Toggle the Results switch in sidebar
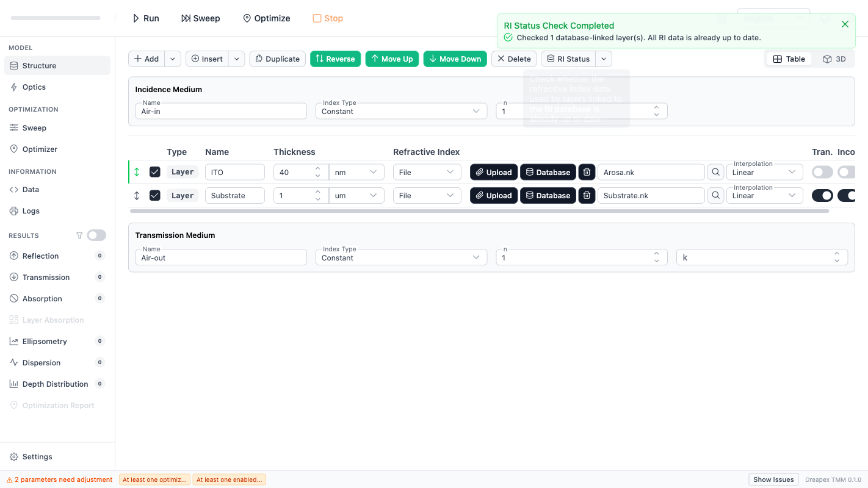 [x=96, y=235]
